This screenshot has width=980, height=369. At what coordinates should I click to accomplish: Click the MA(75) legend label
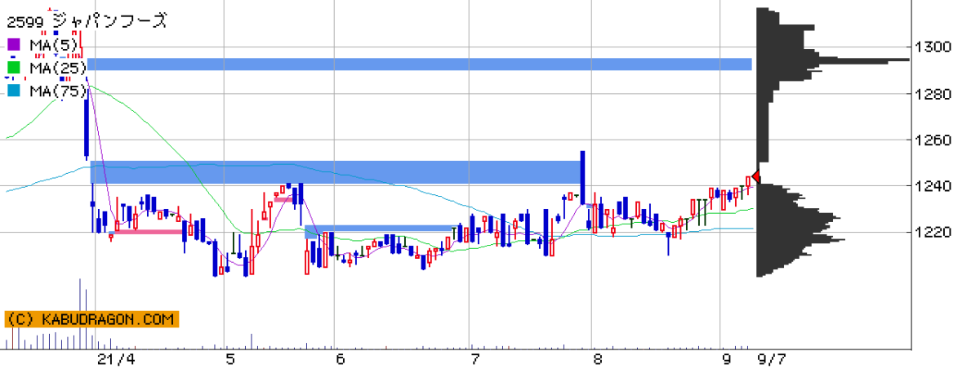pyautogui.click(x=59, y=91)
